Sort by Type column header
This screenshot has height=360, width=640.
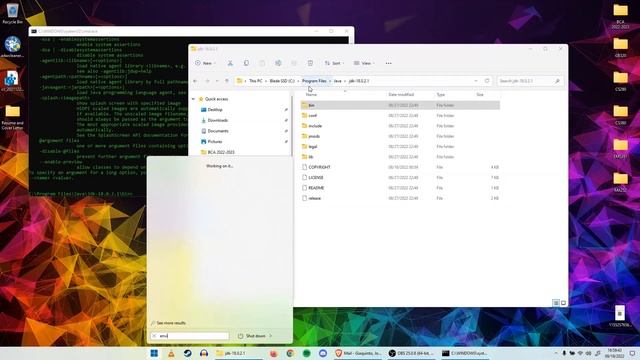point(441,95)
